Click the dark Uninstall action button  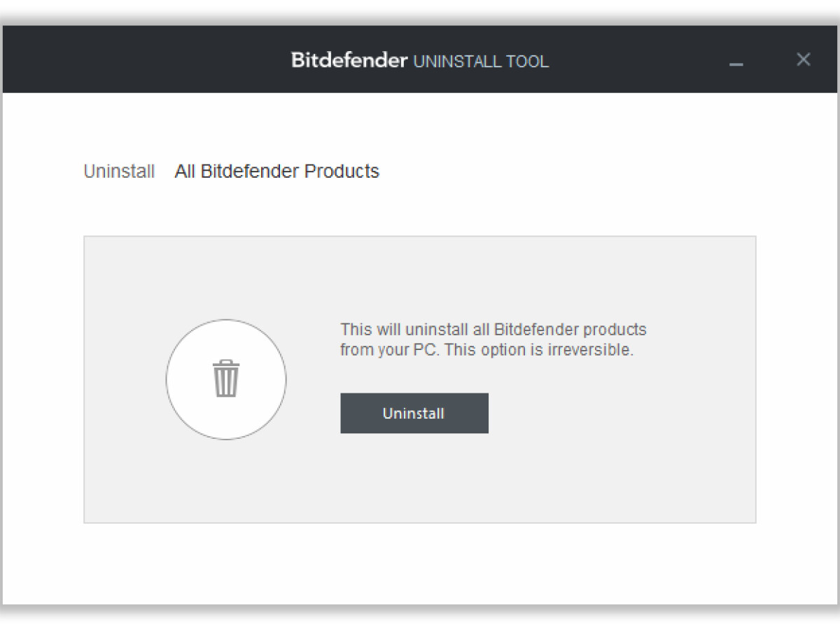[x=414, y=413]
